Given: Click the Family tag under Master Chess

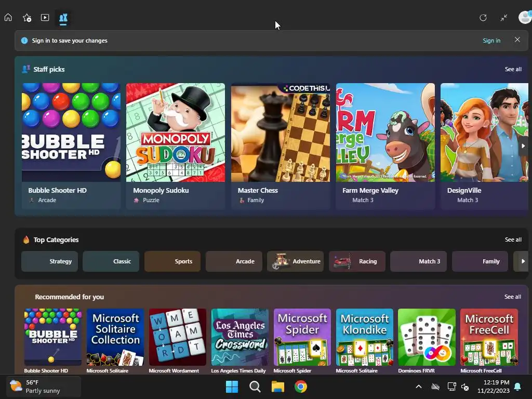Looking at the screenshot, I should (x=256, y=200).
